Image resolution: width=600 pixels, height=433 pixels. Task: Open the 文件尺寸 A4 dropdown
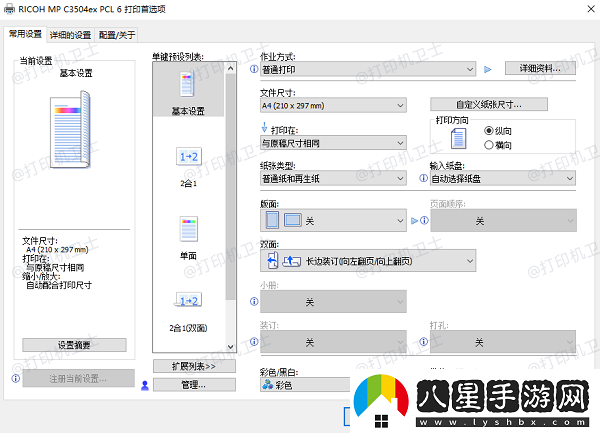[x=333, y=105]
